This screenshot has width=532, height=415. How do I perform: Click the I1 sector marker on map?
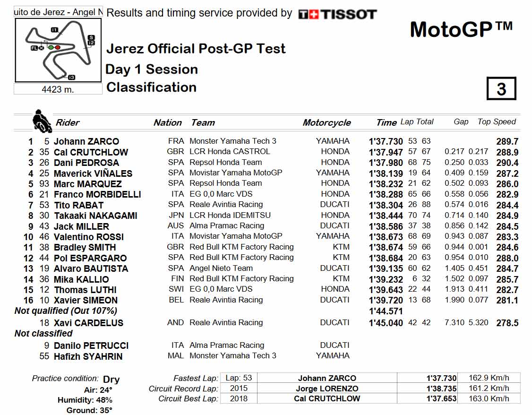click(x=54, y=30)
